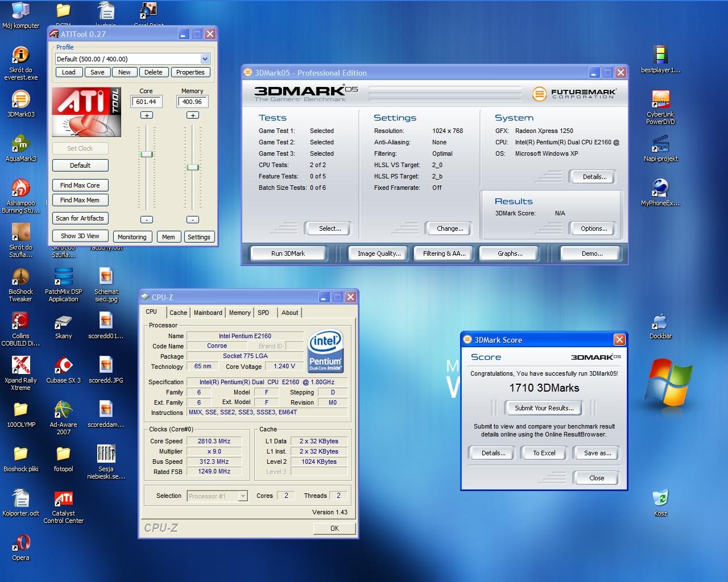The image size is (728, 582).
Task: Switch to CPU-Z SPD tab
Action: (x=263, y=313)
